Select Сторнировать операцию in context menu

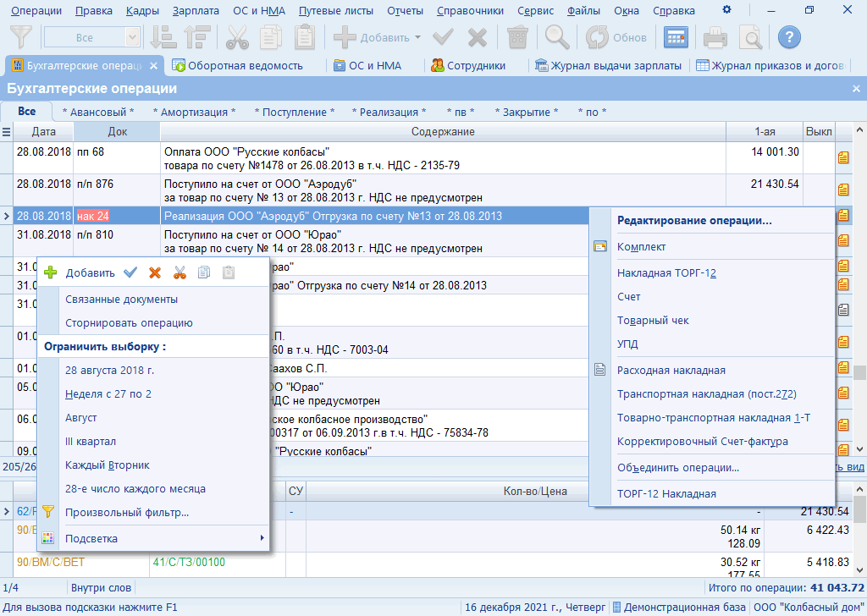point(129,322)
